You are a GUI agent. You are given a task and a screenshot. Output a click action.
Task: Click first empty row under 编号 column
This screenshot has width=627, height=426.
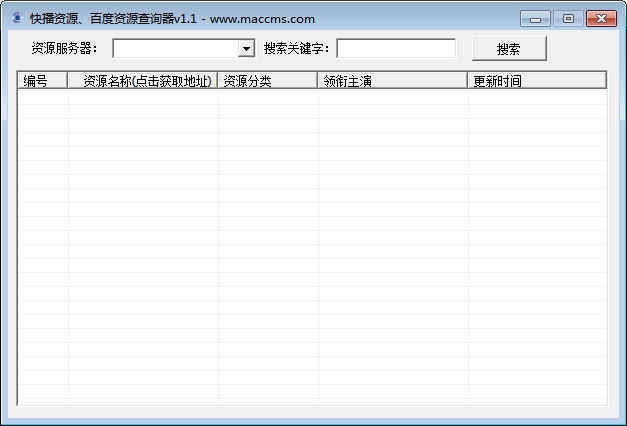pyautogui.click(x=43, y=98)
